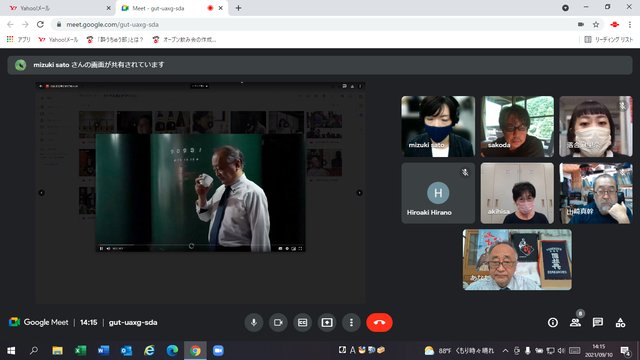This screenshot has height=360, width=640.
Task: Open the アプリ bookmarks shortcut
Action: tap(18, 40)
